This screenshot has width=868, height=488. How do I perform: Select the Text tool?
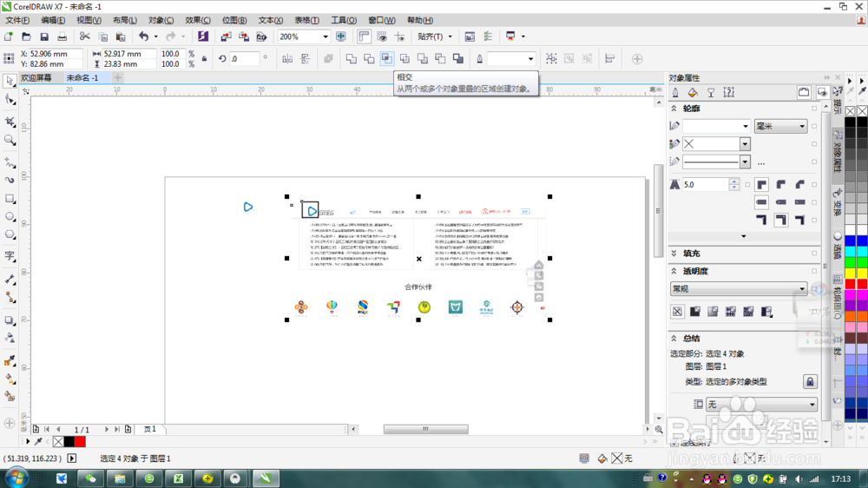(10, 256)
